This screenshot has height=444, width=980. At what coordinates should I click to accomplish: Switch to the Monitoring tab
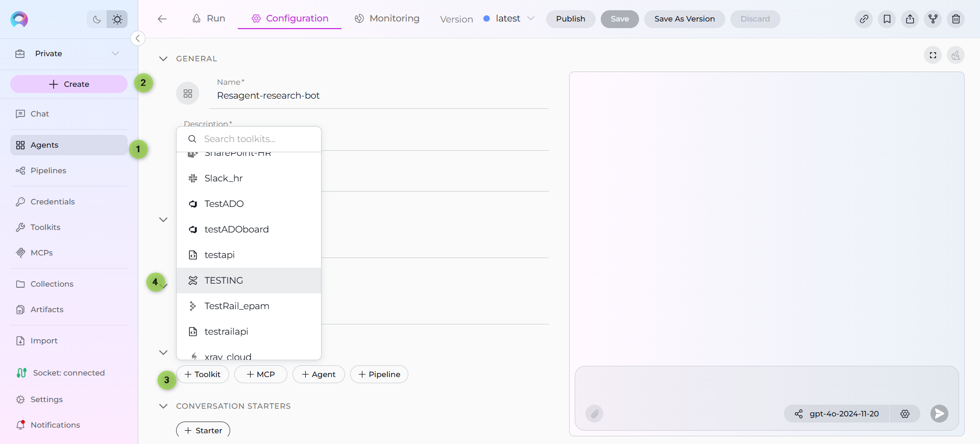(x=387, y=19)
